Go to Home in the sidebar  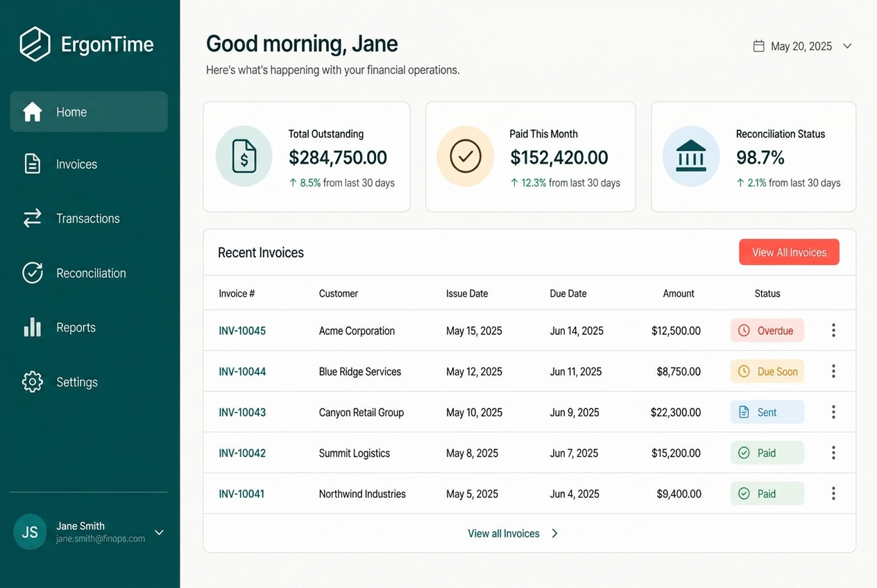[x=89, y=112]
